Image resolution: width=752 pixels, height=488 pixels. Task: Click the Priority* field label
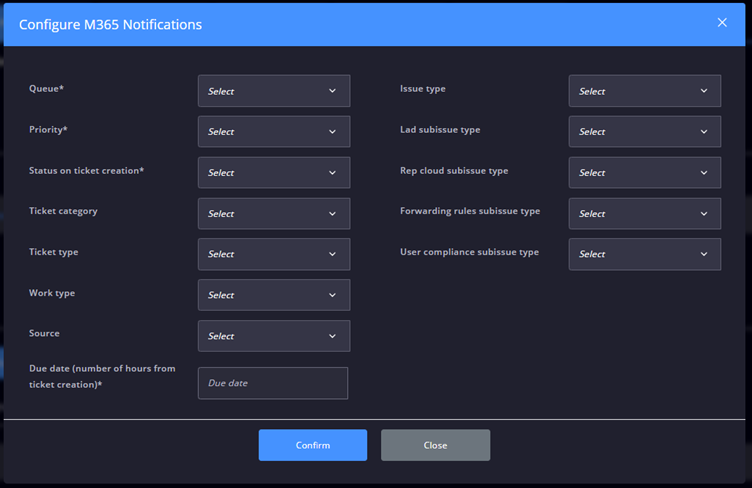point(48,130)
